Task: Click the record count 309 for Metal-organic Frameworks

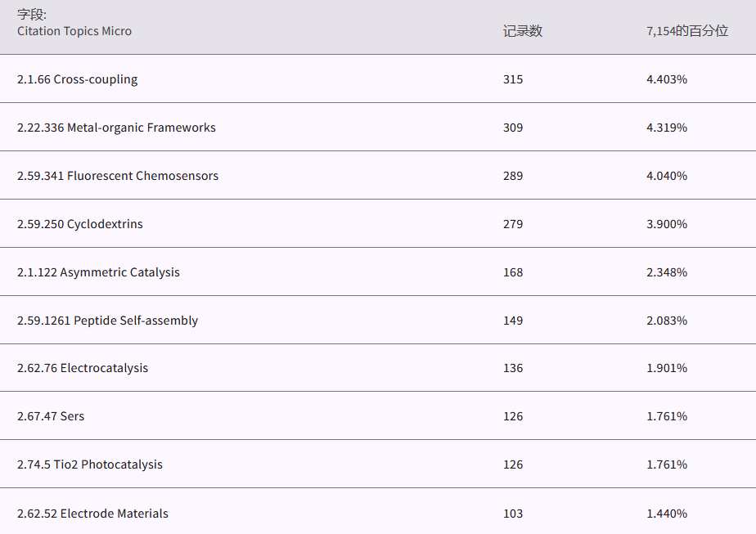Action: pos(513,128)
